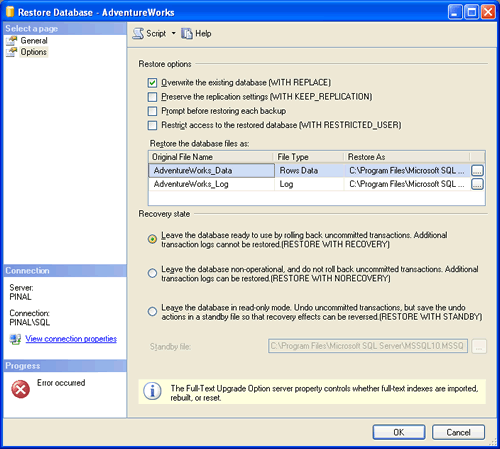Click the Log file type cell

(309, 184)
